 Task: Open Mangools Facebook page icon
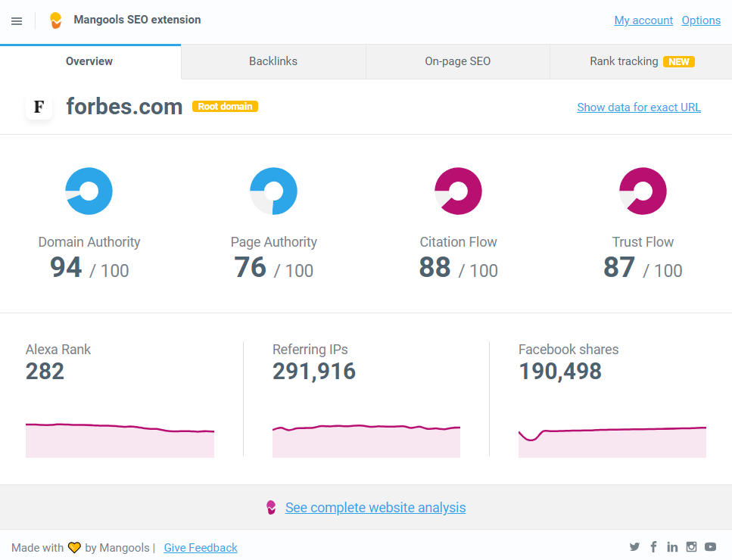tap(653, 547)
